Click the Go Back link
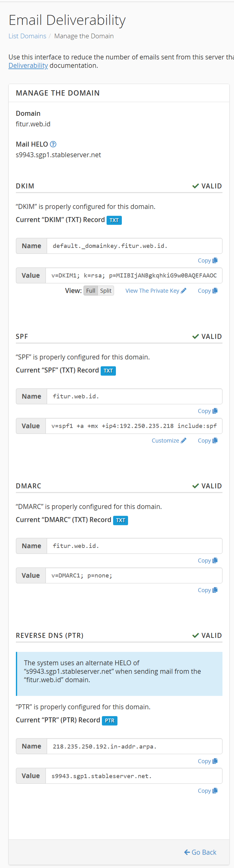Viewport: 234px width, 868px height. tap(200, 852)
